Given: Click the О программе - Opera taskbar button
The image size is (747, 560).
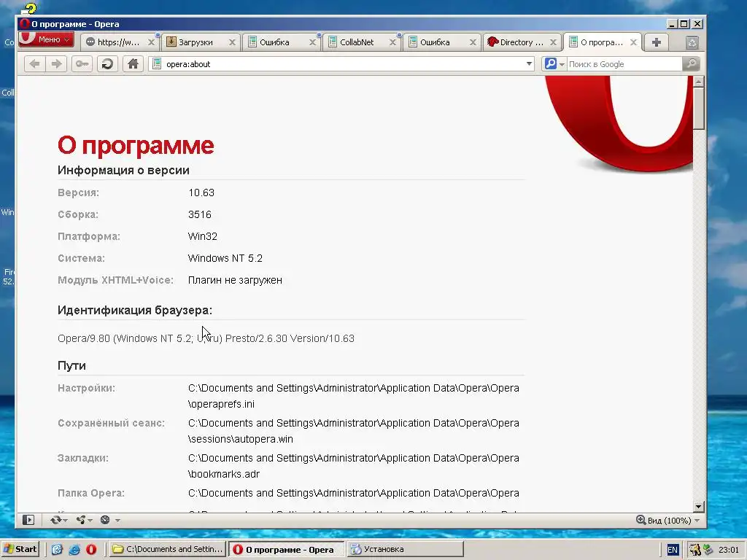Looking at the screenshot, I should (286, 549).
